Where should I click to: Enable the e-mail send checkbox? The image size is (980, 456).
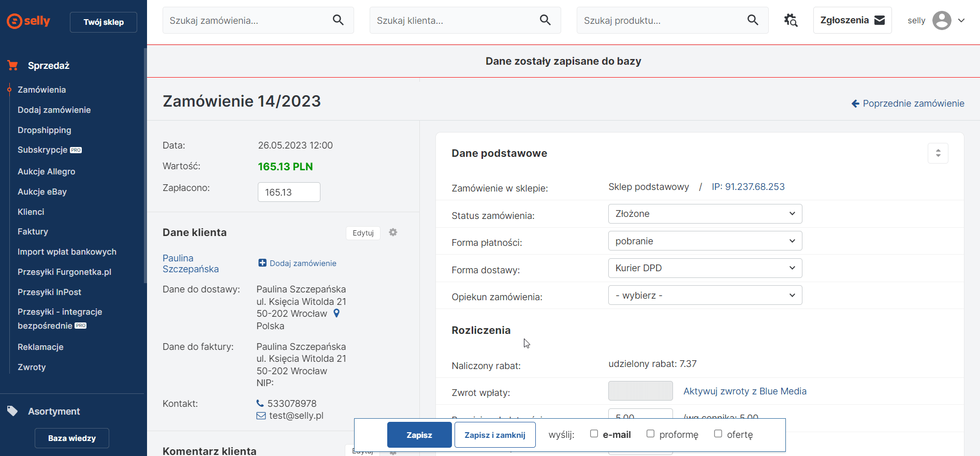point(594,434)
